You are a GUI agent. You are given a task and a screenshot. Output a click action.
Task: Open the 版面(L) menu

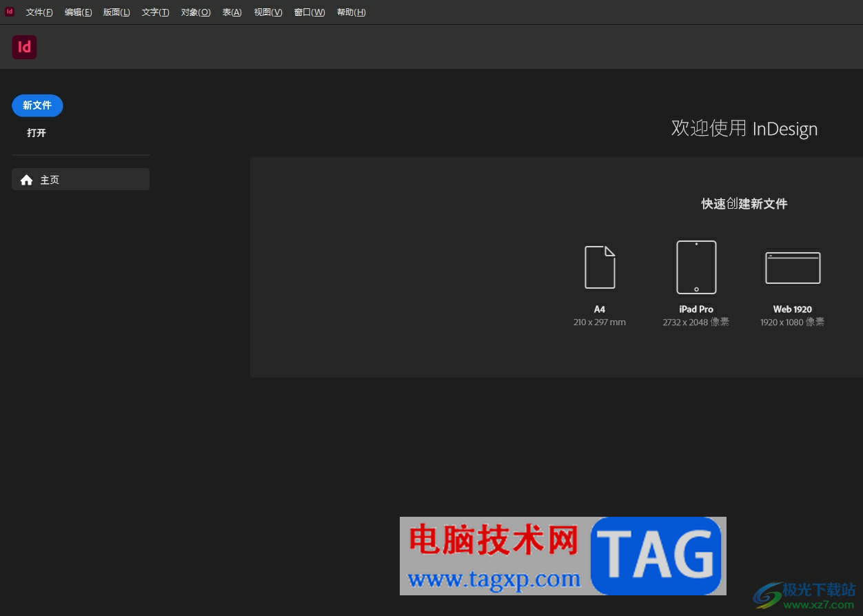coord(116,12)
